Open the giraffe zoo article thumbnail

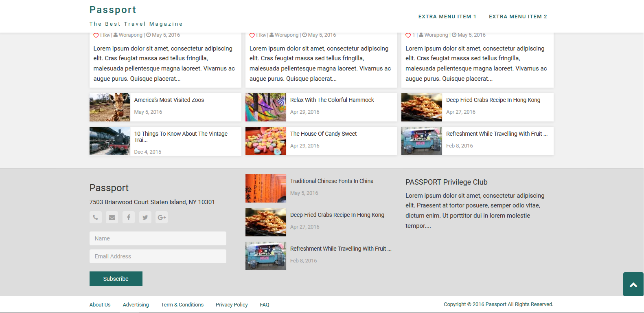pyautogui.click(x=110, y=107)
